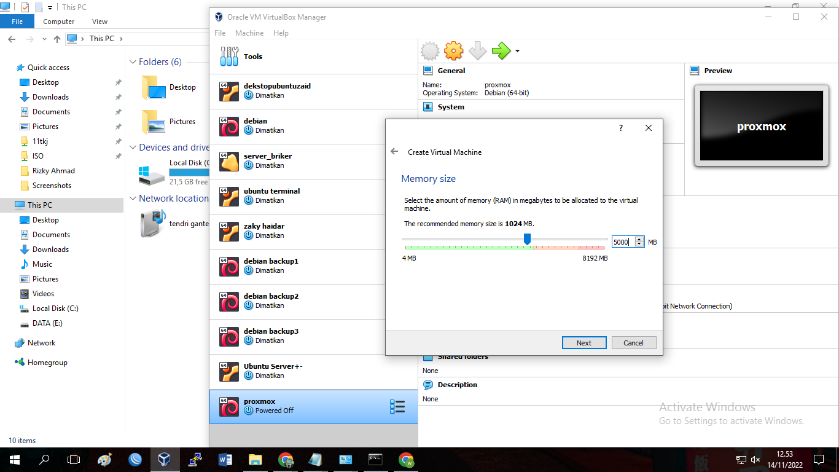Click Explorer up-one-level arrow
The height and width of the screenshot is (472, 839).
point(57,39)
